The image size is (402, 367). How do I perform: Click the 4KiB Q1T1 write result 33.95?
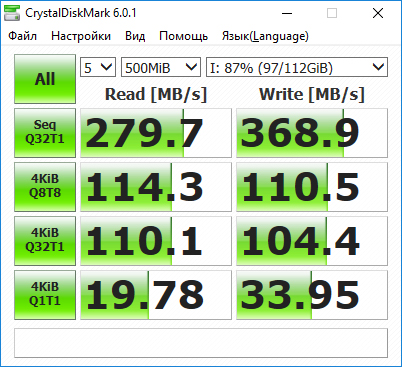coord(312,295)
